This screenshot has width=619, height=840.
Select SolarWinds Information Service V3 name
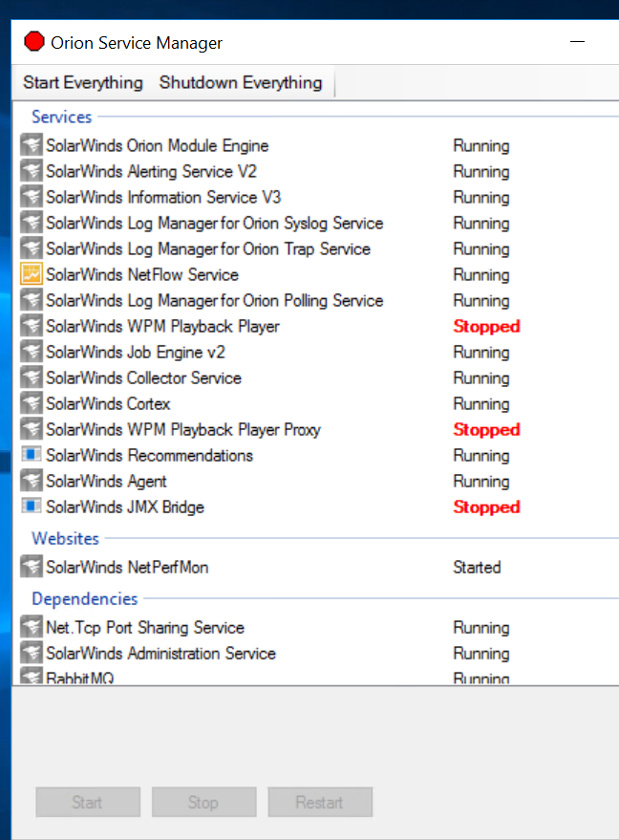(163, 197)
